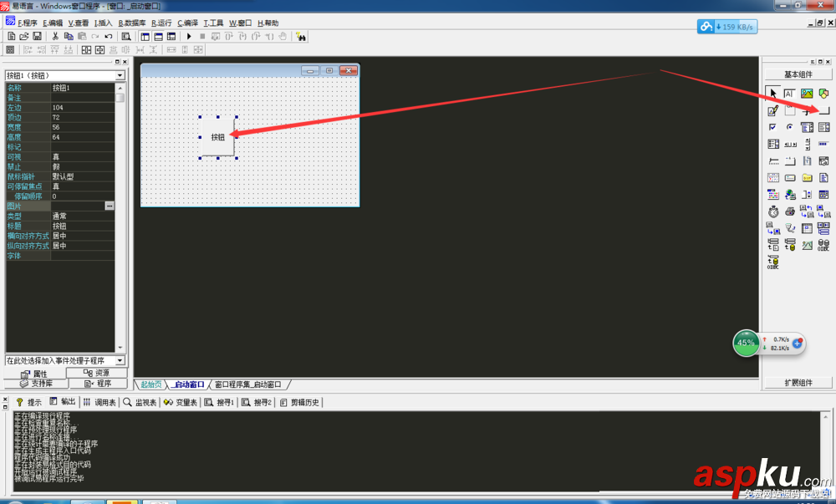Toggle the third panel layout button

[171, 36]
